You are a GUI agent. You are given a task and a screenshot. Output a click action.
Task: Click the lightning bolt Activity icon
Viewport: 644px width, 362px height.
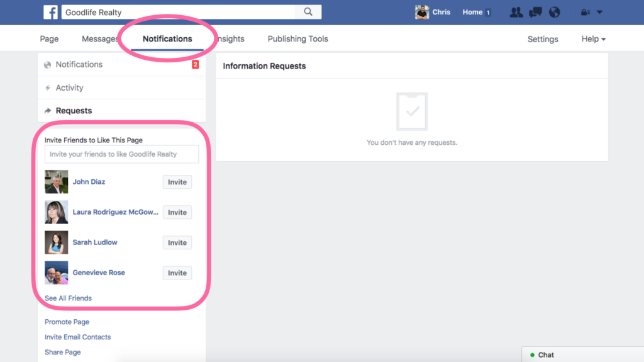(x=48, y=88)
